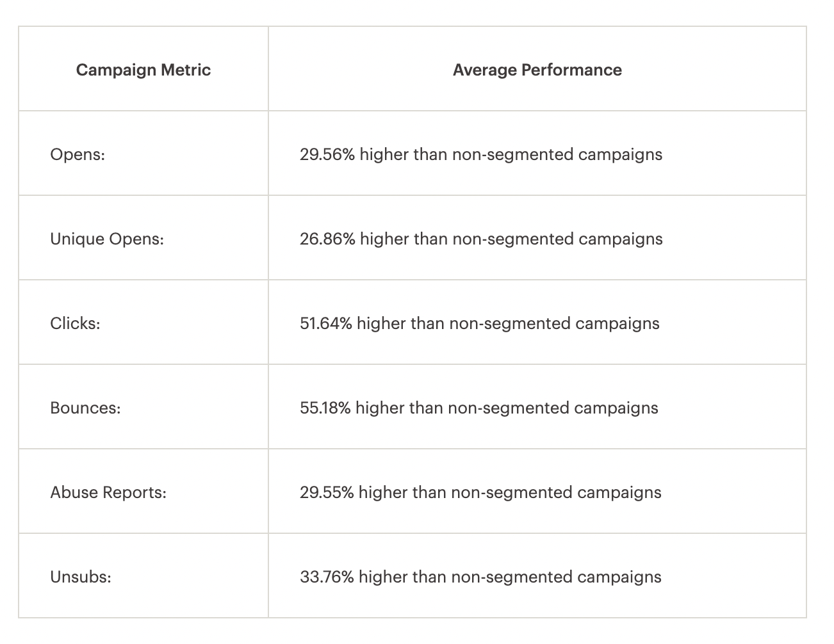This screenshot has width=834, height=644.
Task: Click the 29.56% value for Opens
Action: click(327, 154)
